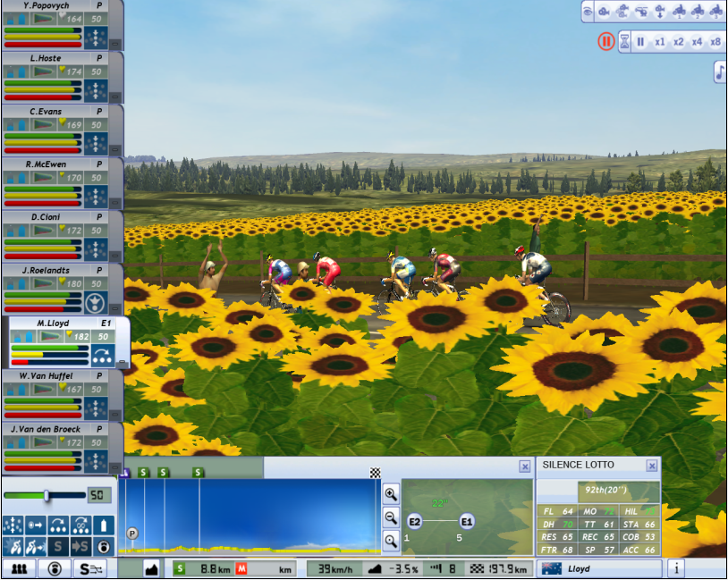The height and width of the screenshot is (580, 728).
Task: Toggle the red pause indicator
Action: coord(605,41)
